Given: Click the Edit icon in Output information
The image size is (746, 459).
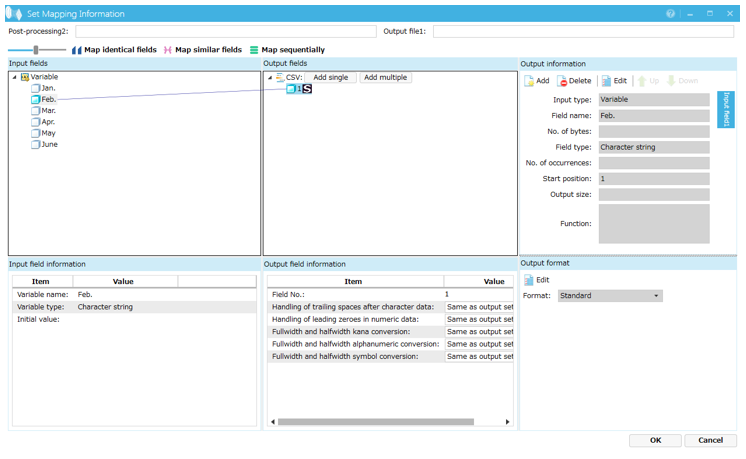Looking at the screenshot, I should coord(606,81).
